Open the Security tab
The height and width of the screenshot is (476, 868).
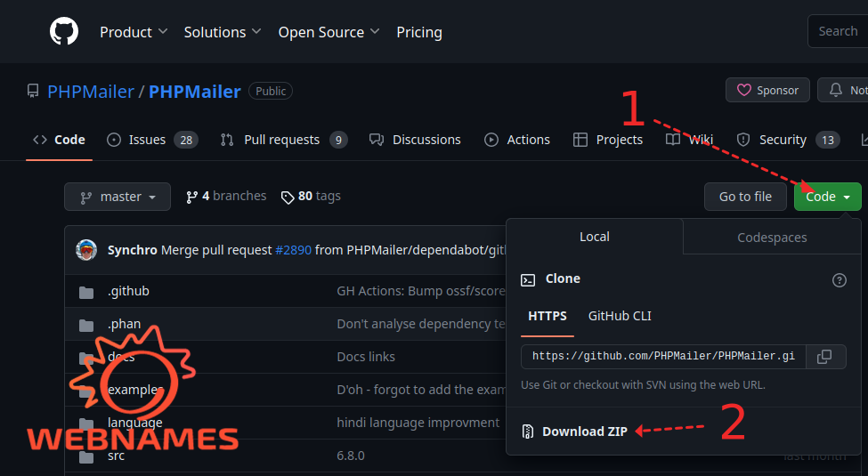click(x=788, y=140)
